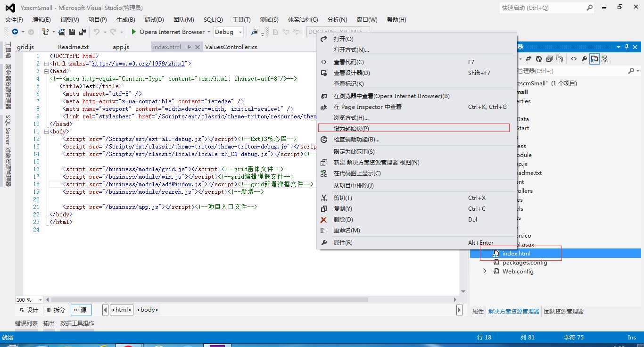The width and height of the screenshot is (644, 347).
Task: Expand the Web.config tree node
Action: [x=485, y=271]
